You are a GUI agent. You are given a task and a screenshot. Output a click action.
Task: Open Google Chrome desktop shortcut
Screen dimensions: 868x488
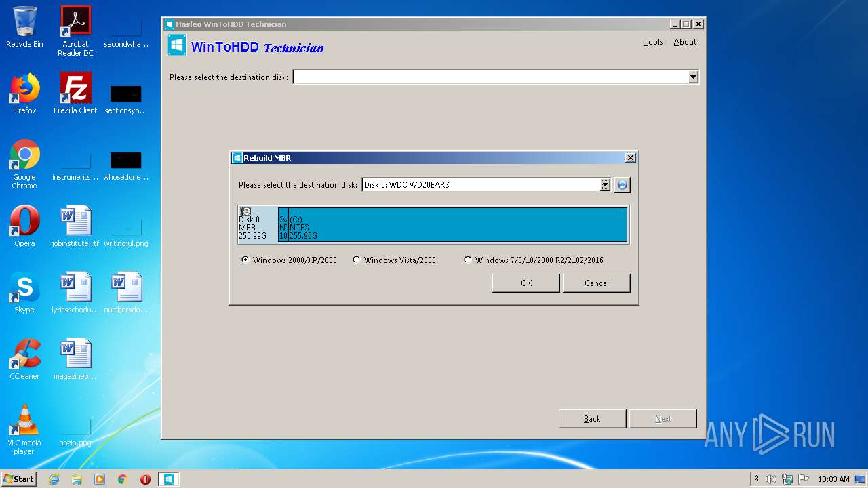[24, 164]
